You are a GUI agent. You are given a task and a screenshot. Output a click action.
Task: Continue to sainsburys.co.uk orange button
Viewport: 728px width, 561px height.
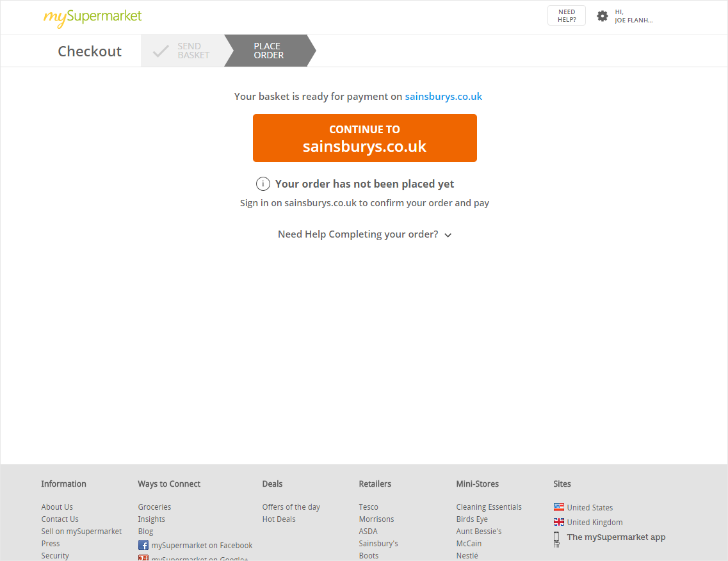(364, 138)
